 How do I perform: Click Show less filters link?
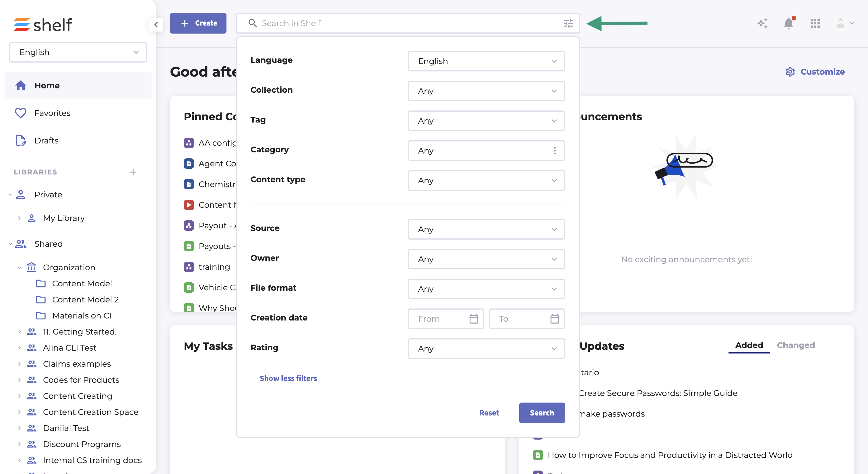[288, 378]
